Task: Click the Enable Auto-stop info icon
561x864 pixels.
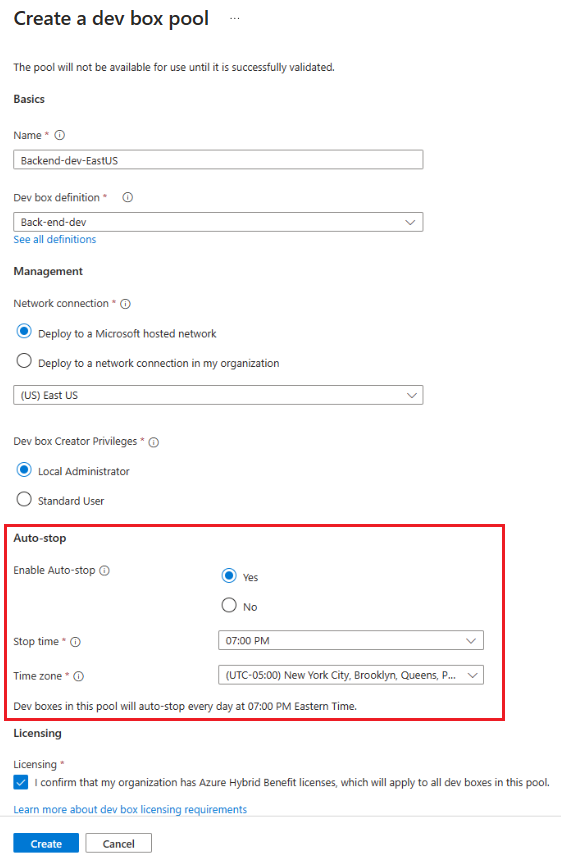Action: pos(104,570)
